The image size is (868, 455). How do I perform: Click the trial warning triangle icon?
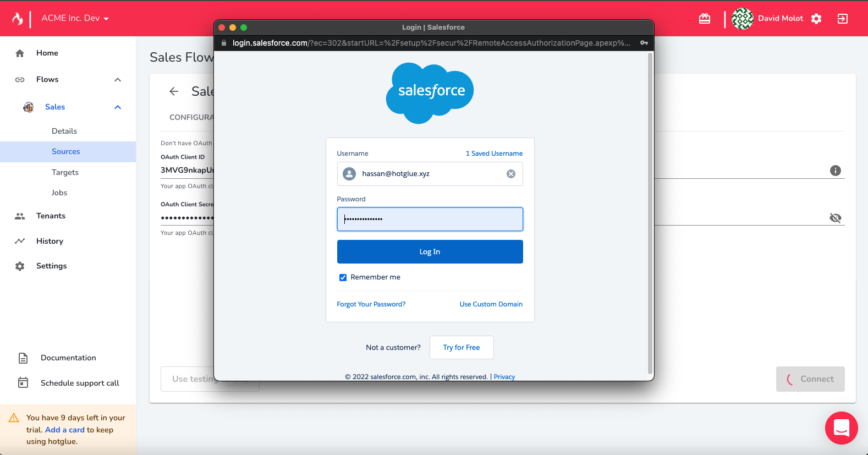[x=14, y=418]
